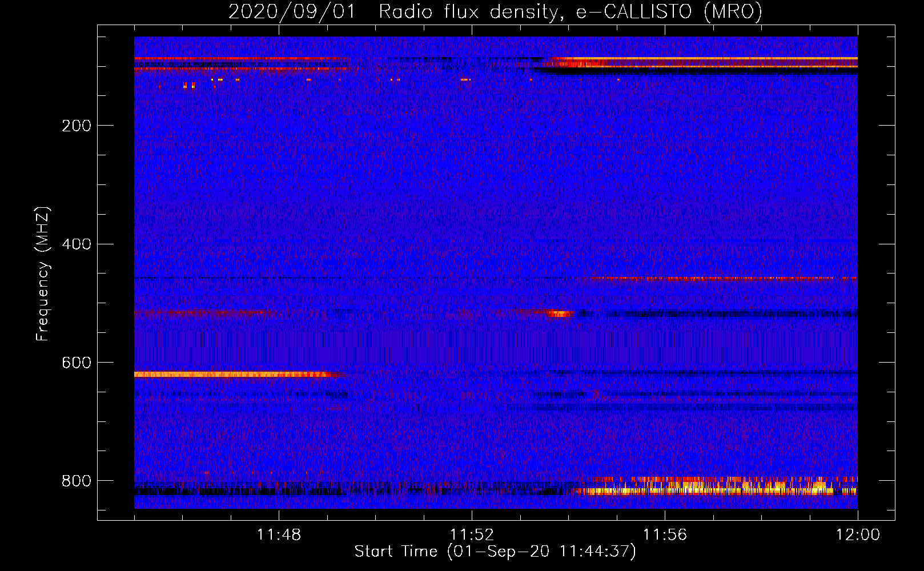Click the 800 frequency tick label
The image size is (924, 571).
[77, 481]
